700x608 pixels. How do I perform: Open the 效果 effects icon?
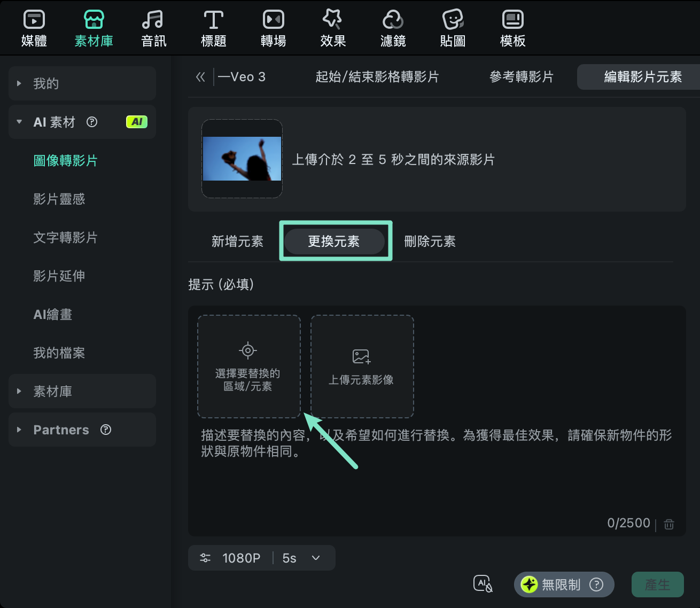333,28
